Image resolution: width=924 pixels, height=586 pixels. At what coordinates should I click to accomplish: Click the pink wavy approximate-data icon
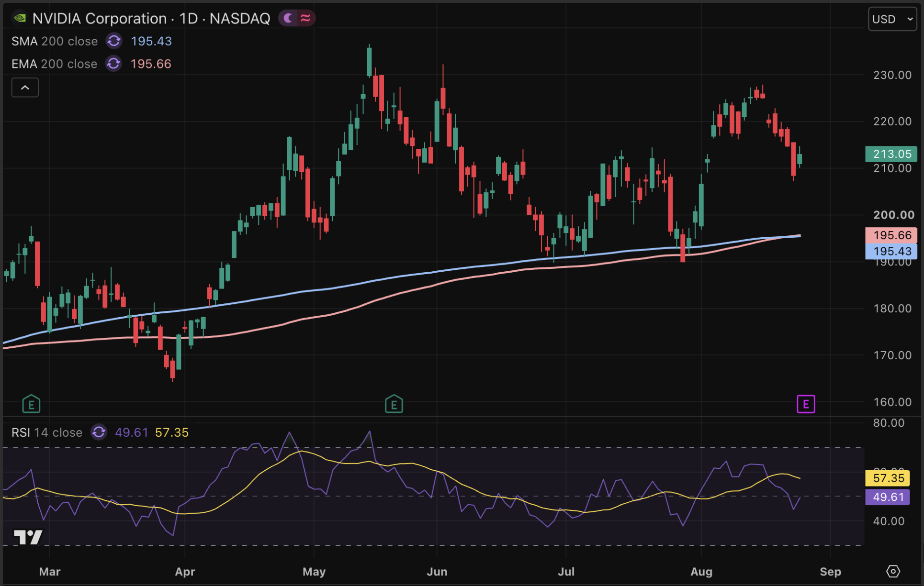click(305, 18)
